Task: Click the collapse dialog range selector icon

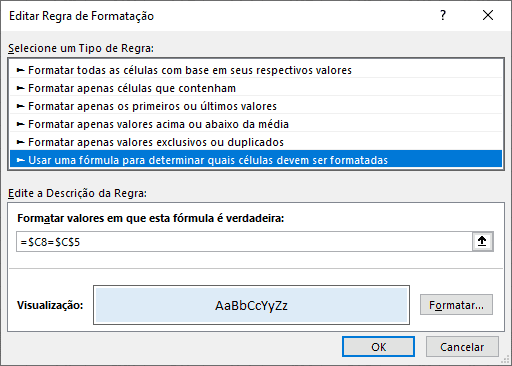Action: tap(482, 241)
